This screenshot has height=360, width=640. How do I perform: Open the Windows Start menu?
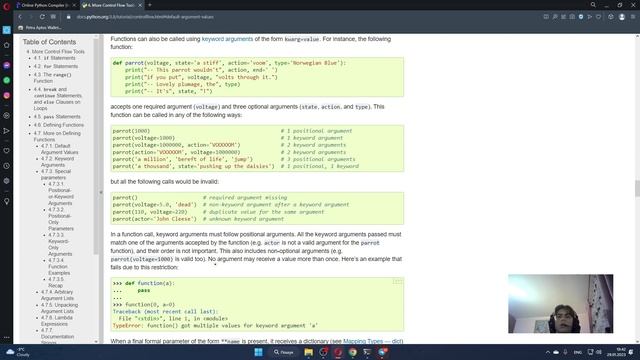(x=258, y=352)
